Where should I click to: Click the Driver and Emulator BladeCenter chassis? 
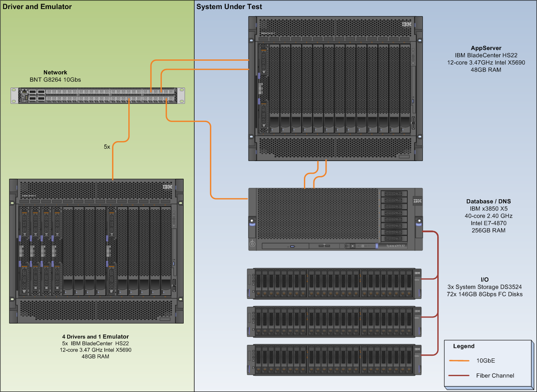pyautogui.click(x=97, y=251)
